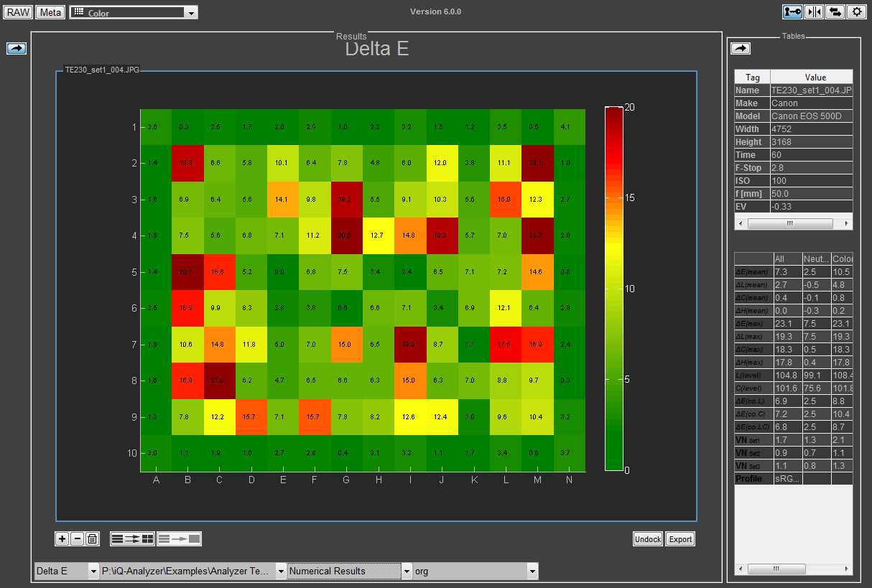Click the mirror/compare icon in top toolbar

pos(814,11)
